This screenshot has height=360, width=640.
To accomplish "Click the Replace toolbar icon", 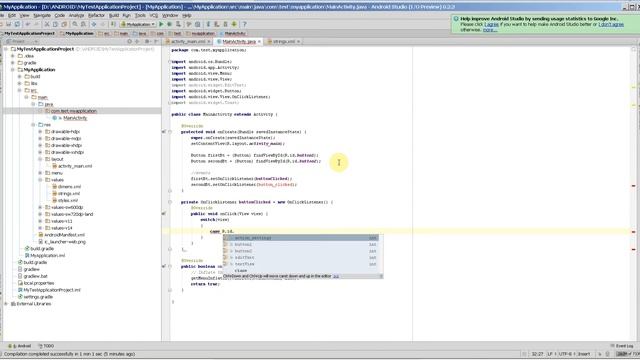I will [83, 24].
